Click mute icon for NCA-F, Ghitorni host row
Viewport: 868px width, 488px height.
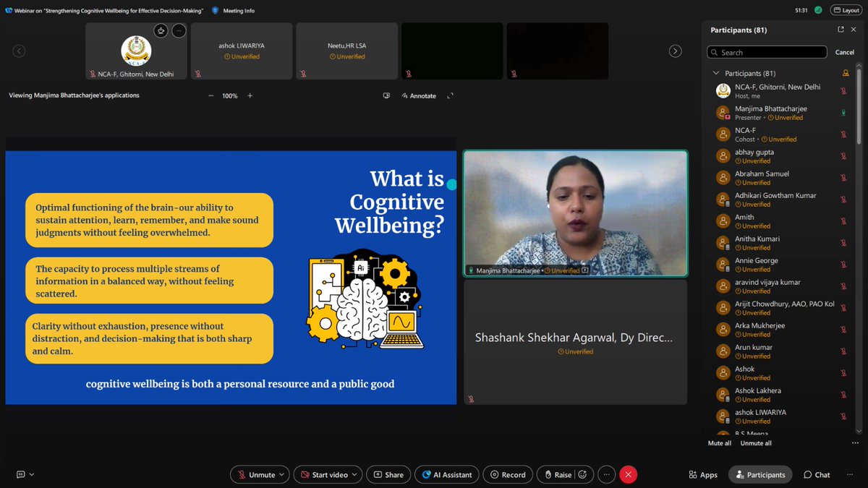point(843,91)
